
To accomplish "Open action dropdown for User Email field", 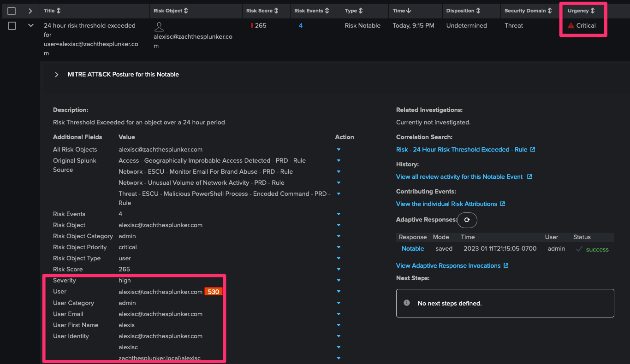I will (339, 314).
